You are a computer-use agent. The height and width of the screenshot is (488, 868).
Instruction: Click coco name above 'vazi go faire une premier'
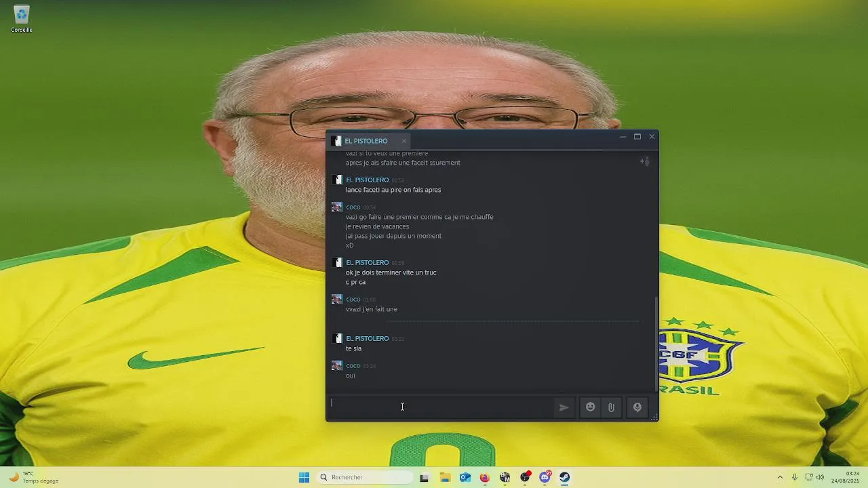pyautogui.click(x=353, y=207)
